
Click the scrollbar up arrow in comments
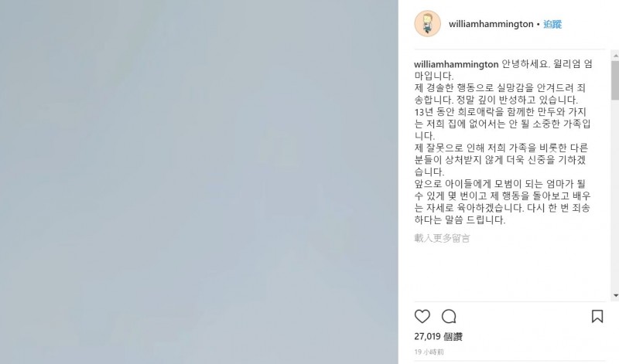615,56
